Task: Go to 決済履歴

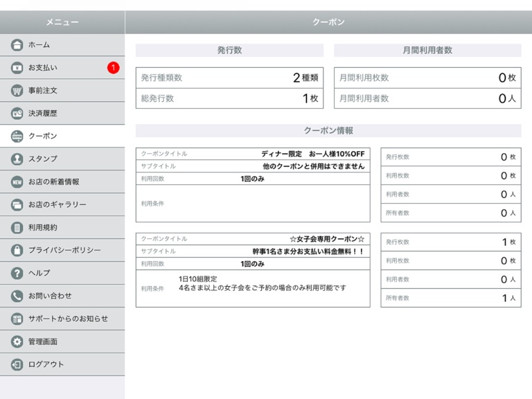Action: coord(62,114)
